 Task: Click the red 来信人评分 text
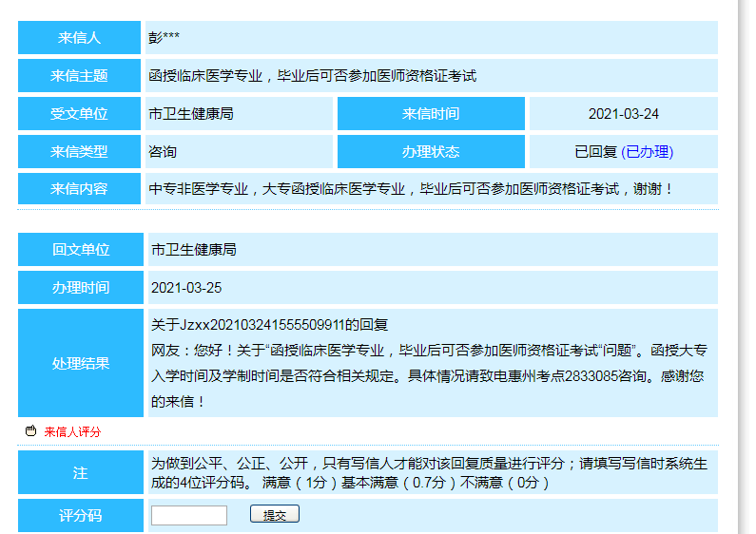[x=72, y=431]
